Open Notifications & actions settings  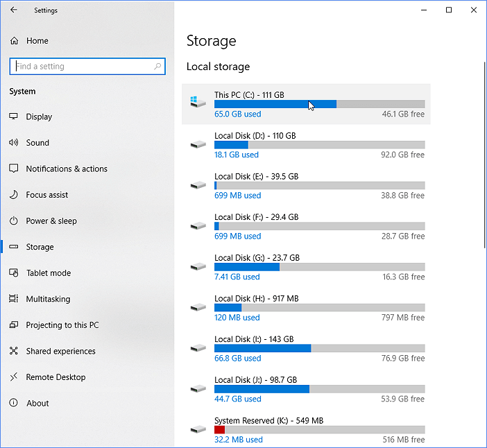pyautogui.click(x=67, y=169)
